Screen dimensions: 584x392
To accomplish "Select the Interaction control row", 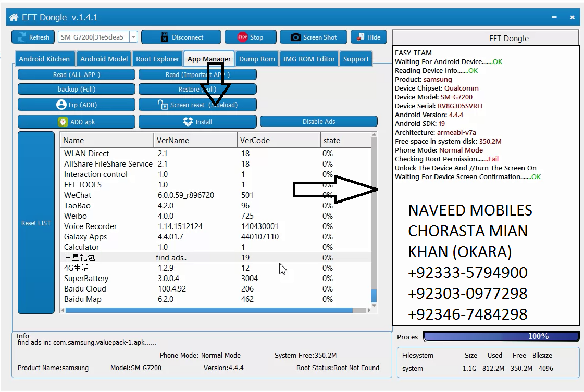I will pos(216,174).
